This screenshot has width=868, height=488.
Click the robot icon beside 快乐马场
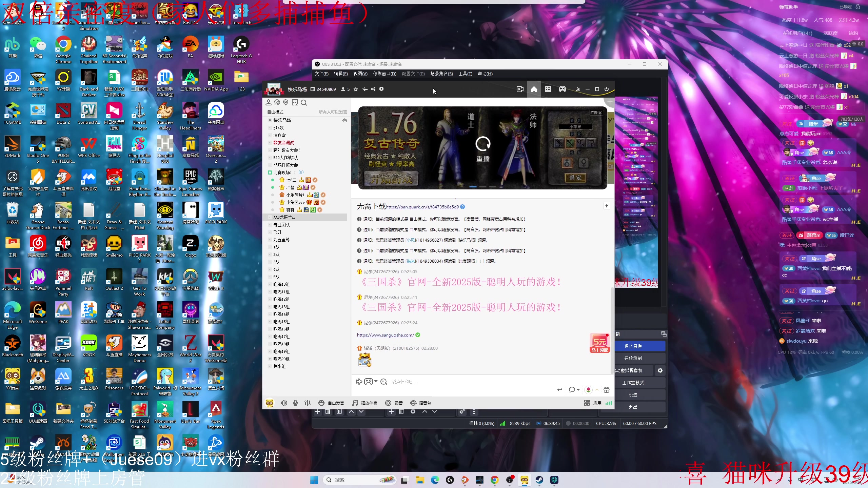tap(344, 120)
